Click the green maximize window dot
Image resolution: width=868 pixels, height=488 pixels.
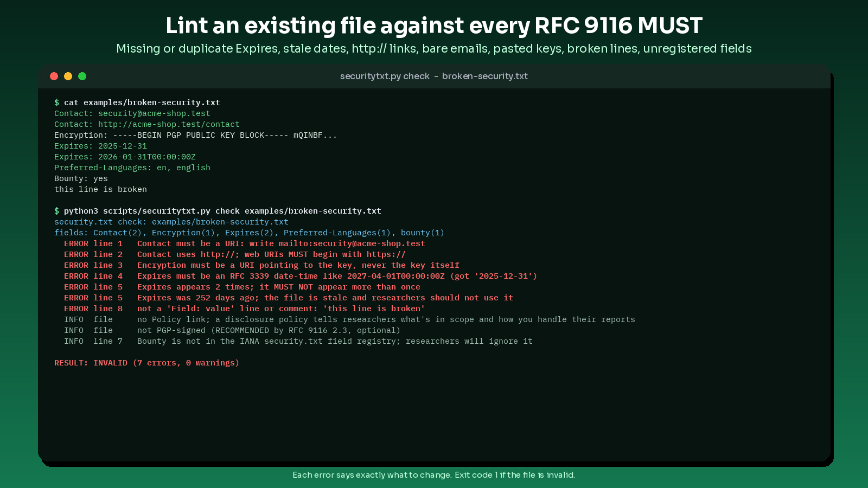tap(82, 76)
